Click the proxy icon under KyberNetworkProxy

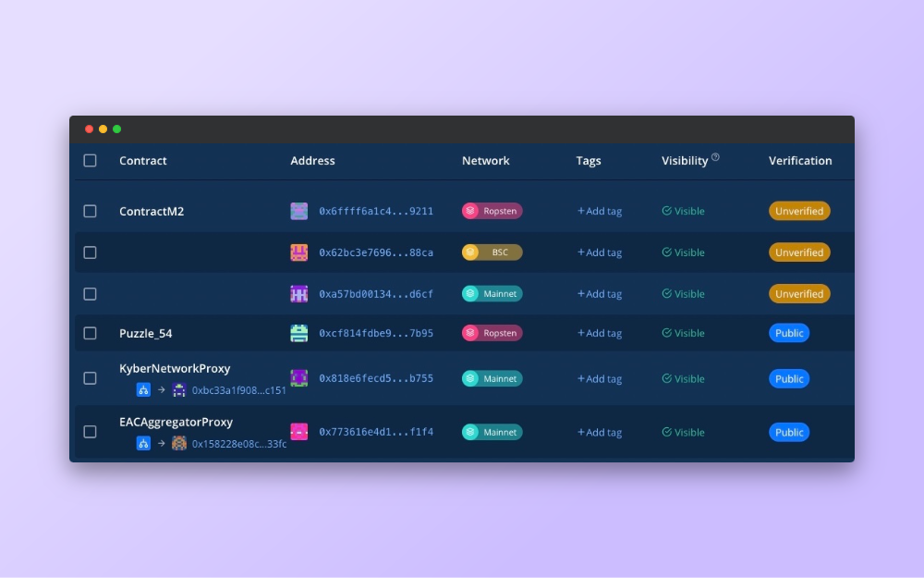(x=143, y=390)
